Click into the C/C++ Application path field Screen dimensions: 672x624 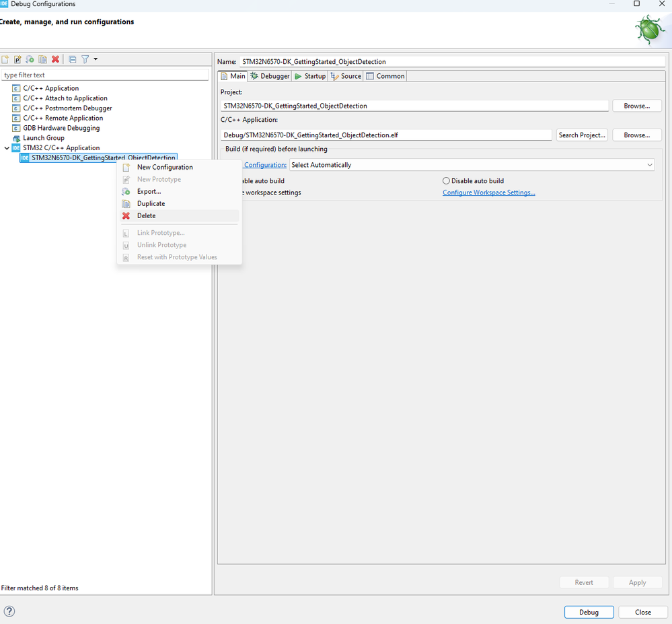click(x=386, y=135)
